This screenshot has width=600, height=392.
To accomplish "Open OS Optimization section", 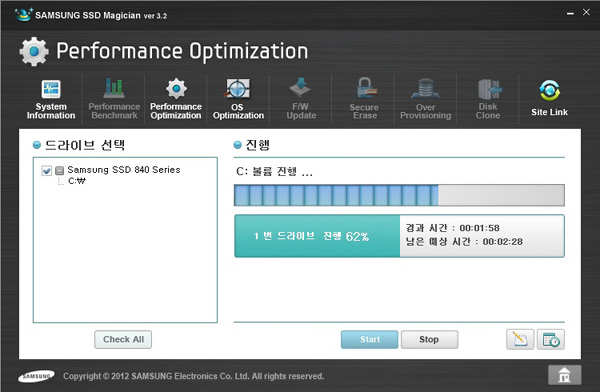I will tap(238, 99).
